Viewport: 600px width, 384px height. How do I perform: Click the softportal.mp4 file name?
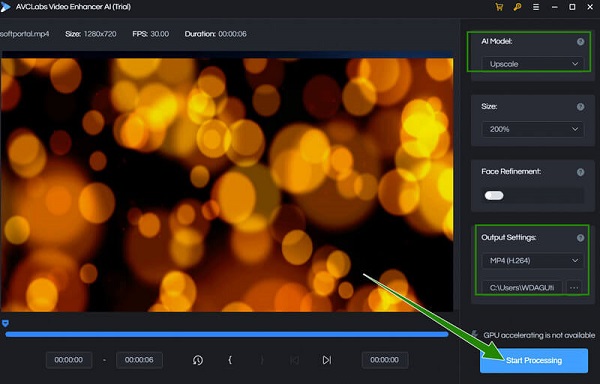24,34
